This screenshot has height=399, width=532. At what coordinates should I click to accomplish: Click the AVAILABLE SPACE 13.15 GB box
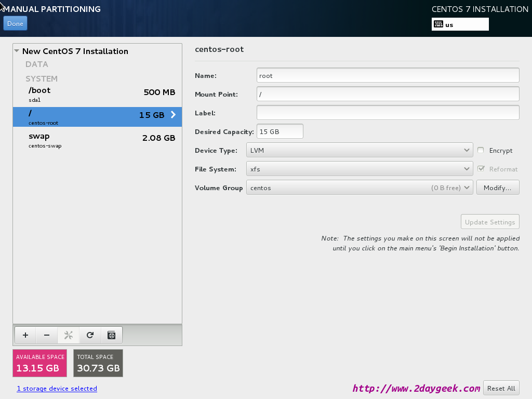tap(39, 363)
